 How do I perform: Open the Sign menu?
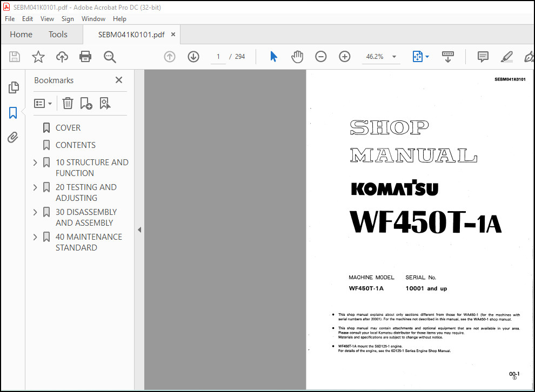[x=68, y=19]
